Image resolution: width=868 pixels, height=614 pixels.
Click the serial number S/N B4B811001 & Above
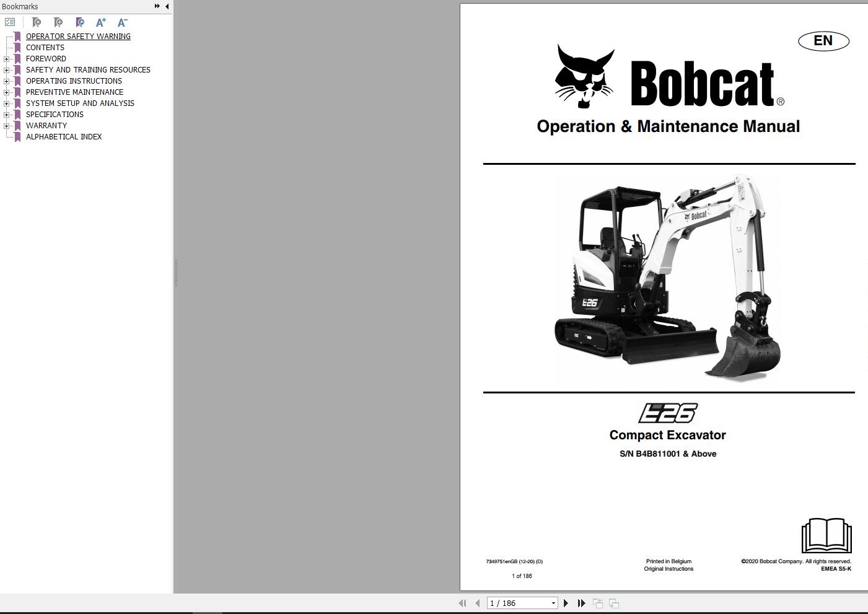668,454
